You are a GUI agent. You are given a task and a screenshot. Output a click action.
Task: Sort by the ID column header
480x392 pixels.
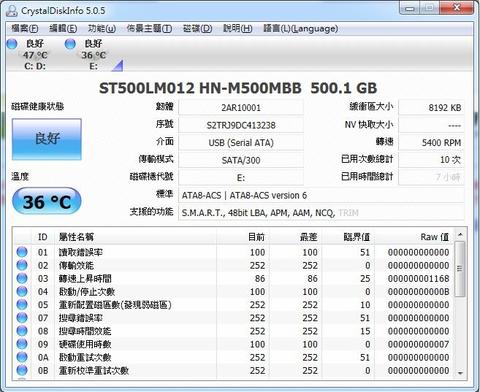[x=43, y=237]
